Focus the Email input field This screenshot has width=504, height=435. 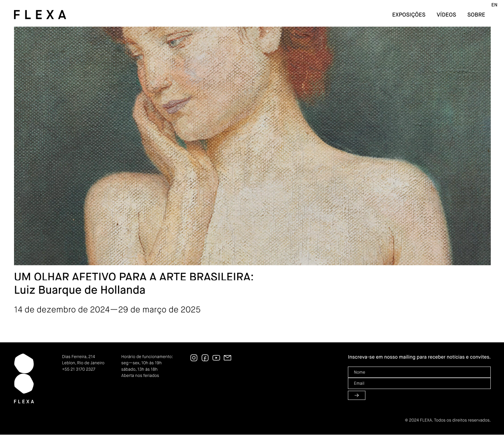pyautogui.click(x=419, y=384)
